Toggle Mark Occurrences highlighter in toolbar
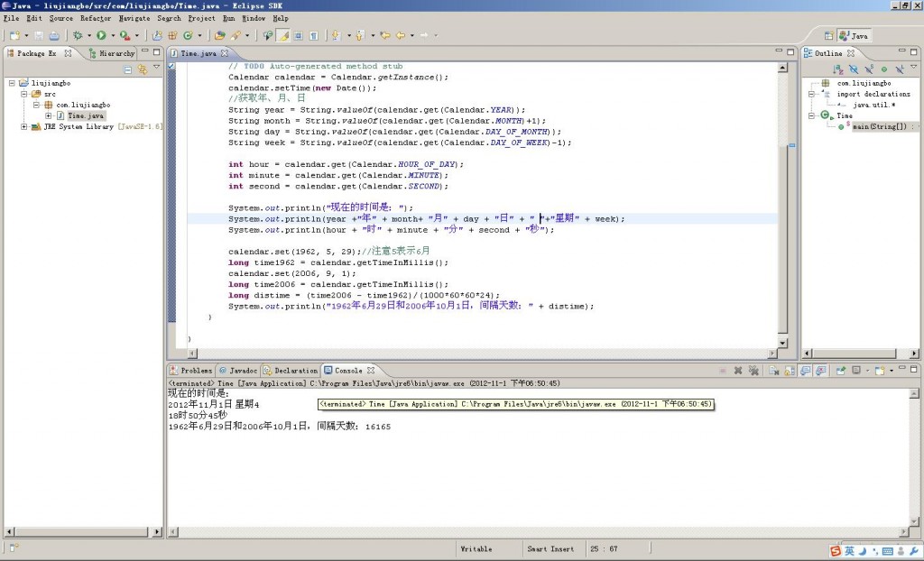The height and width of the screenshot is (561, 924). (283, 35)
